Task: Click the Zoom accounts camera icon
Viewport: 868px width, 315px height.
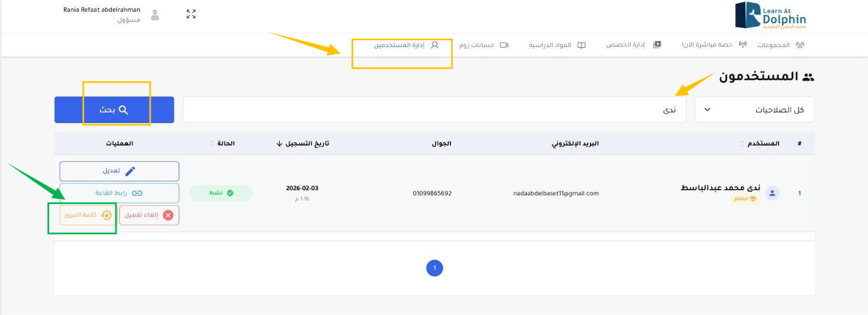Action: tap(504, 45)
